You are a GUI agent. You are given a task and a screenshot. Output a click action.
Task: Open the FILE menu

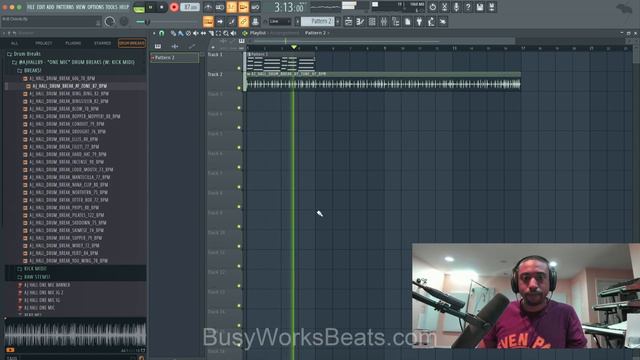tap(31, 7)
